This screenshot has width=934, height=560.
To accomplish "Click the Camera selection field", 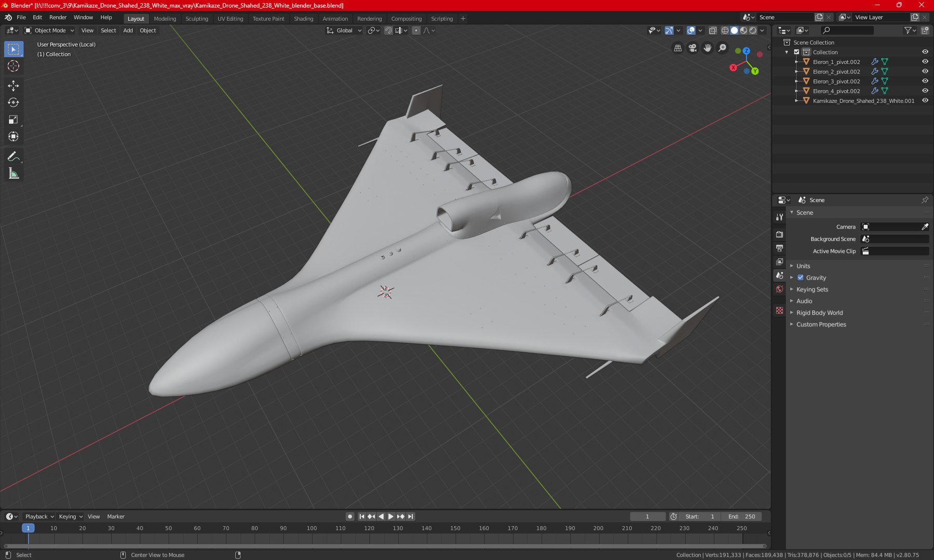I will [x=890, y=227].
